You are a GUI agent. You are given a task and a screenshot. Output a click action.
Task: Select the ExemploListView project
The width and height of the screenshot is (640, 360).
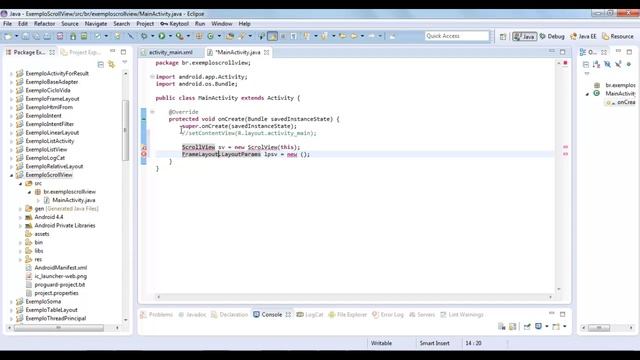46,150
